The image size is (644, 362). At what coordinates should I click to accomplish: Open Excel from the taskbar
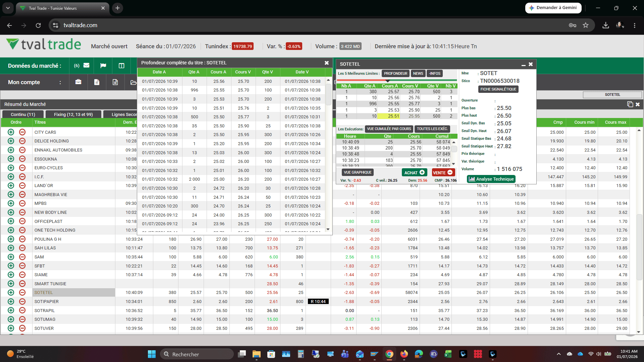click(x=448, y=354)
